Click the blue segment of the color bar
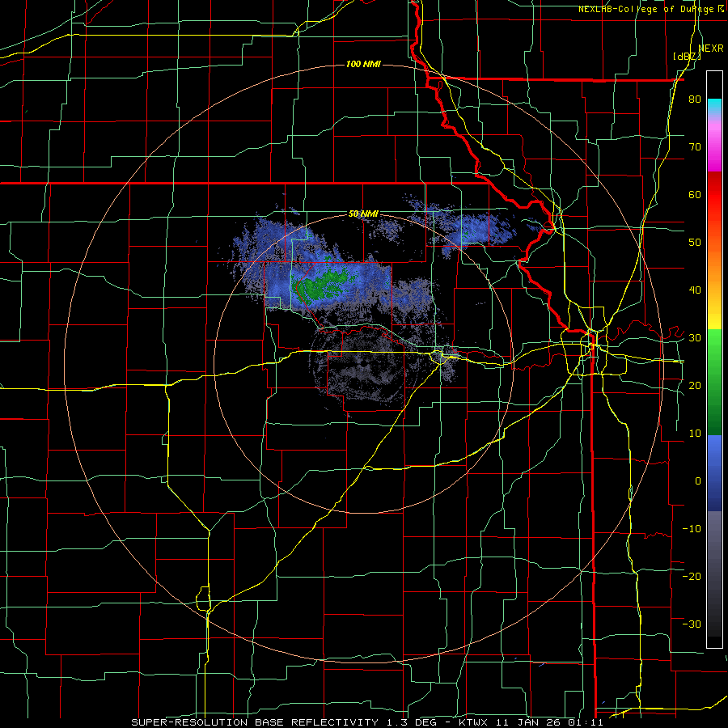 714,472
